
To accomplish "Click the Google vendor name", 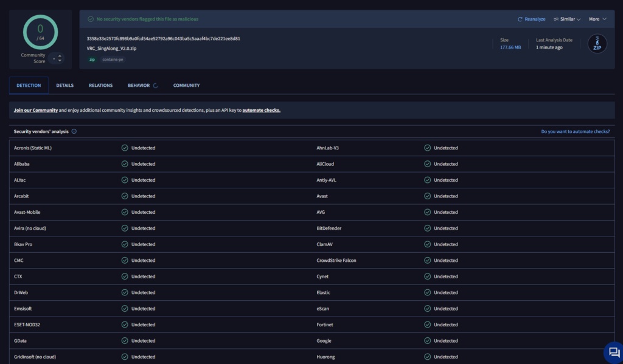I will [324, 340].
